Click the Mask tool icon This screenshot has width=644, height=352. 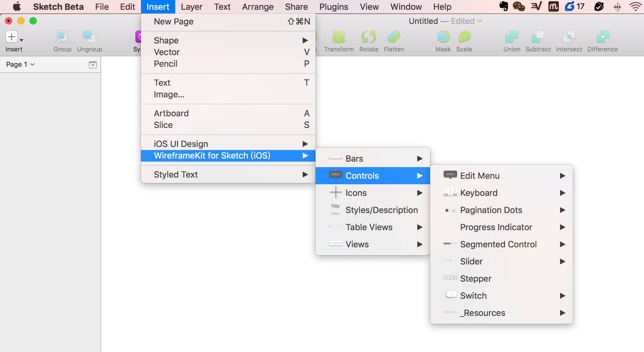(x=443, y=37)
